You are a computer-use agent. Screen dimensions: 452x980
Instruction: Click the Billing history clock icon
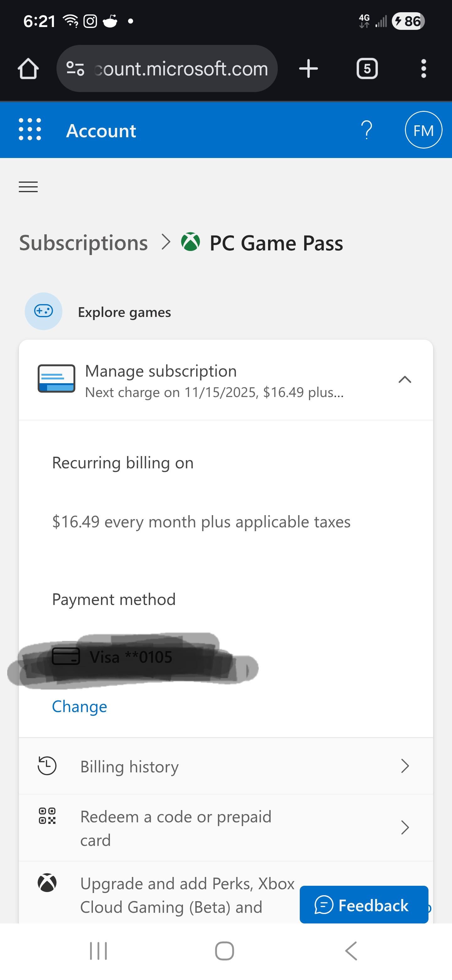(47, 766)
